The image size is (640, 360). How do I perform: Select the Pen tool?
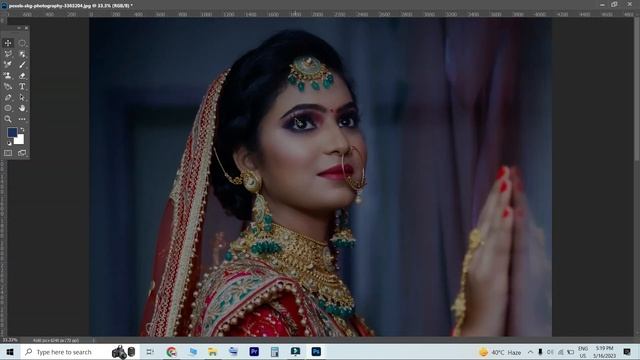tap(8, 98)
